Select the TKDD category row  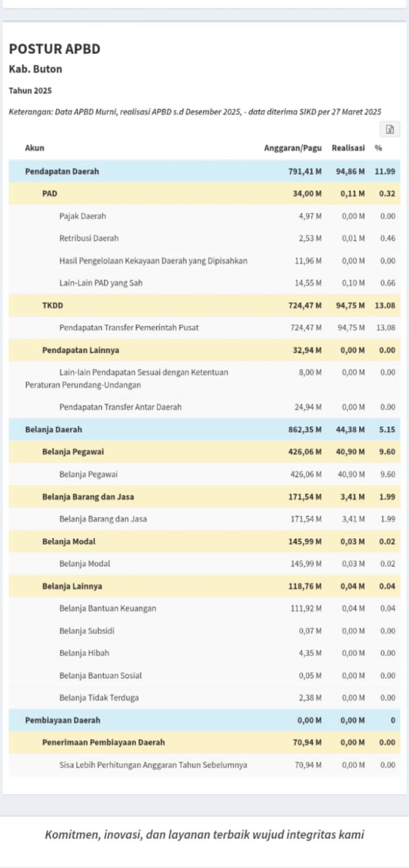pos(53,305)
